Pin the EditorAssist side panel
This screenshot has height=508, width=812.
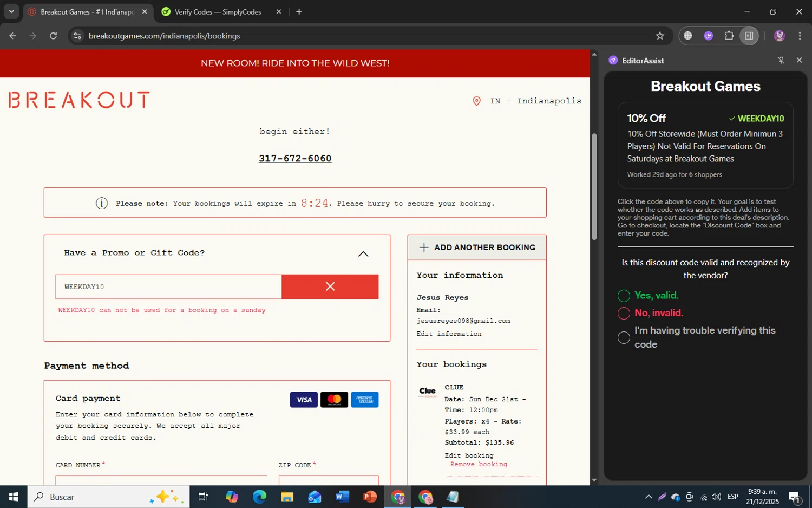(781, 60)
